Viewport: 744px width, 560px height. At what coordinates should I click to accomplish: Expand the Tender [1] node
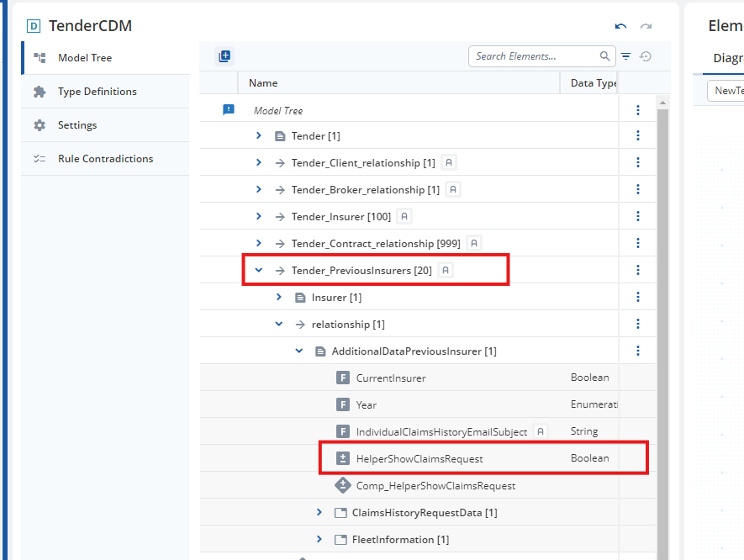coord(259,135)
